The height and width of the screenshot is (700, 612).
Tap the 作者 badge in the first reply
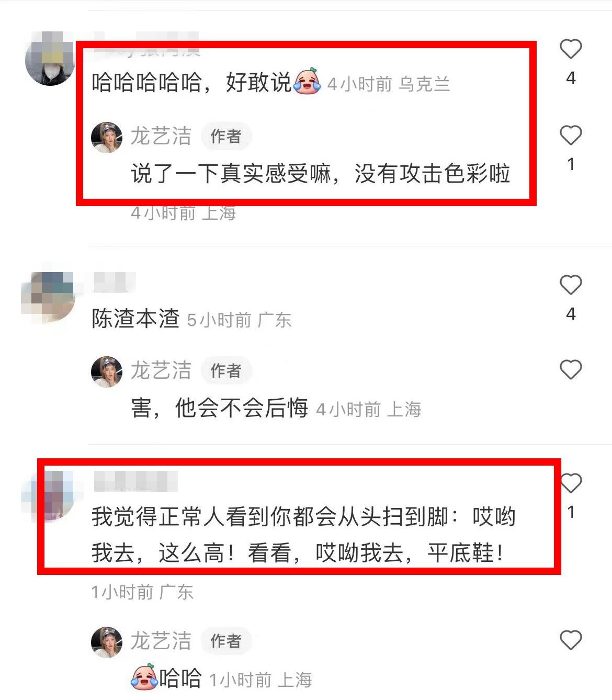click(226, 137)
